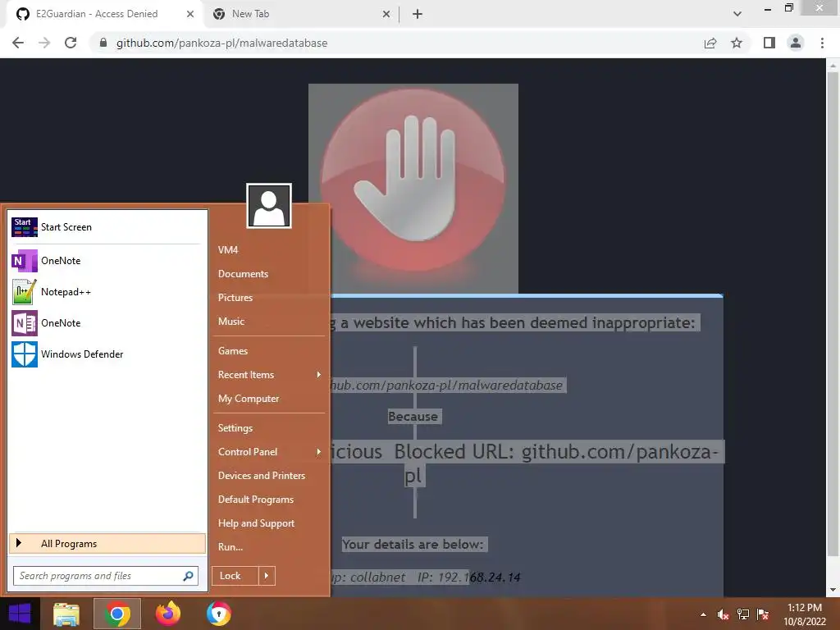
Task: Open the Chrome profile avatar
Action: click(796, 43)
